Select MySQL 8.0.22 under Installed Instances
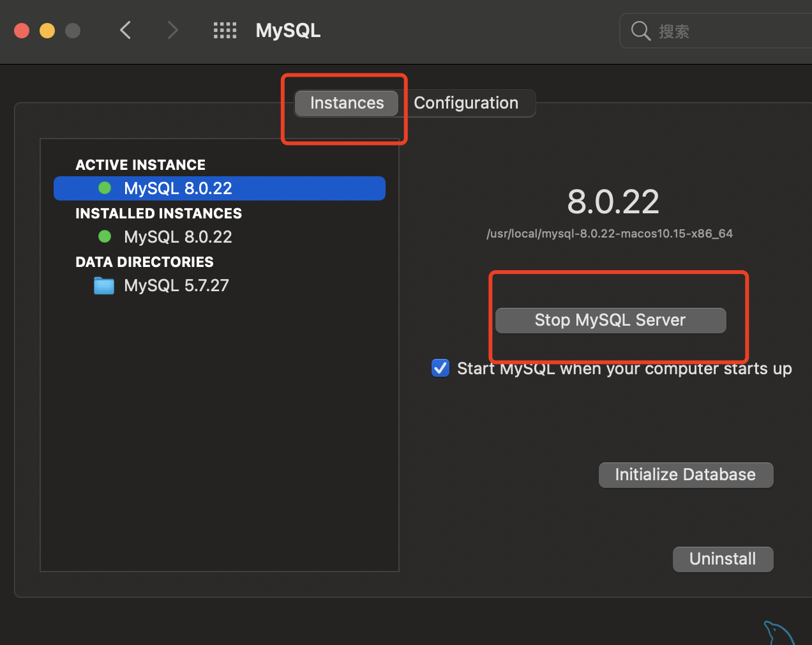812x645 pixels. [178, 236]
